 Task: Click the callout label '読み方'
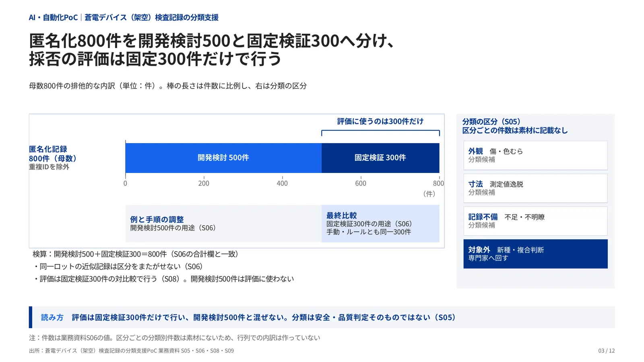click(52, 317)
